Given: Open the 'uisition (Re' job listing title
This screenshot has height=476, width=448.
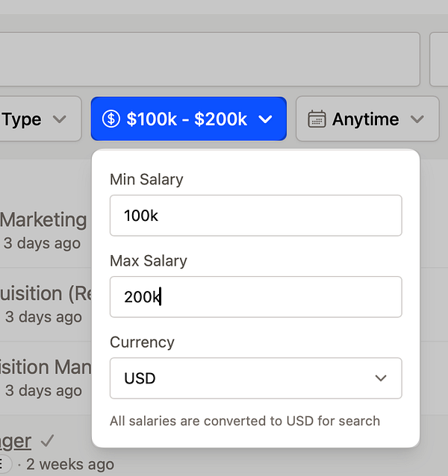Looking at the screenshot, I should 46,293.
